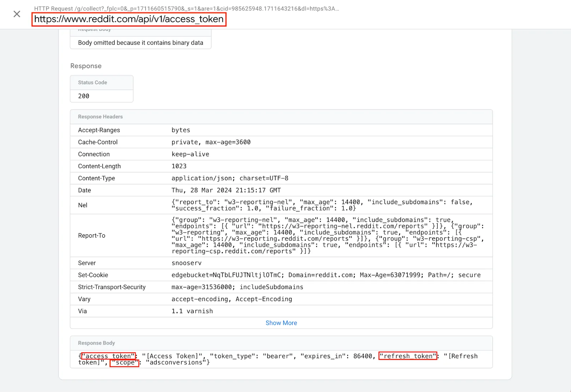Click the Response section title
The width and height of the screenshot is (571, 392).
[x=86, y=66]
